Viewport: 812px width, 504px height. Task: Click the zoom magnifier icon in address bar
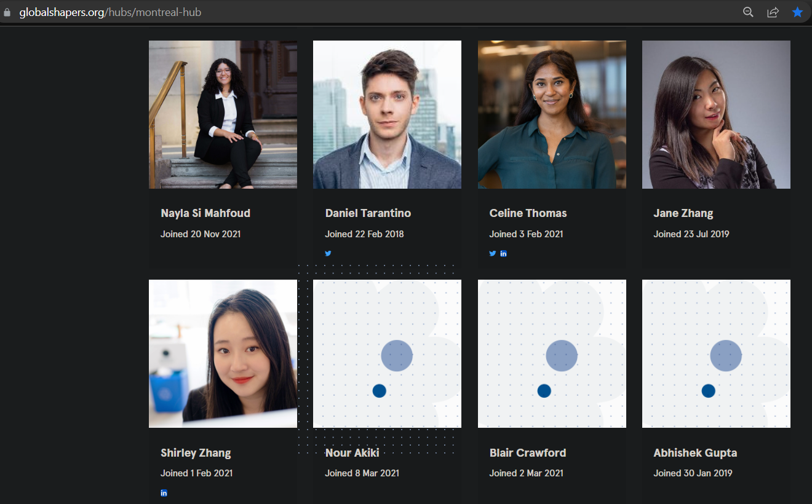pyautogui.click(x=748, y=12)
